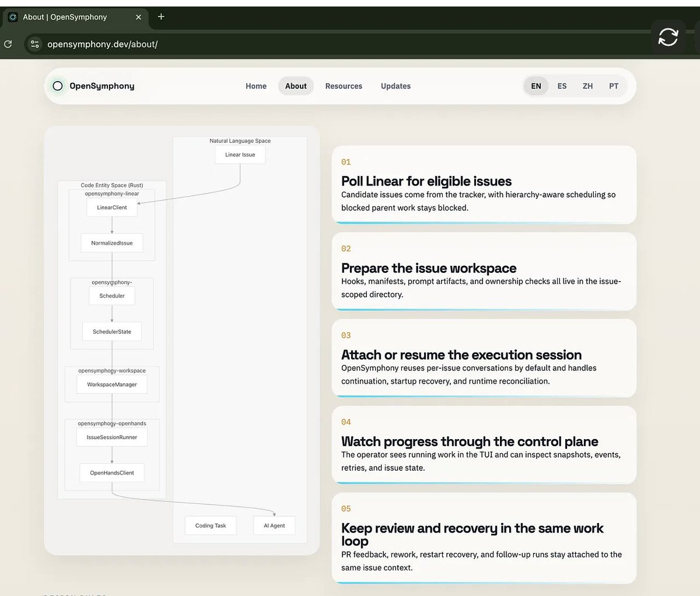Click the OpenSymphony tab favicon
The image size is (700, 596).
point(13,17)
